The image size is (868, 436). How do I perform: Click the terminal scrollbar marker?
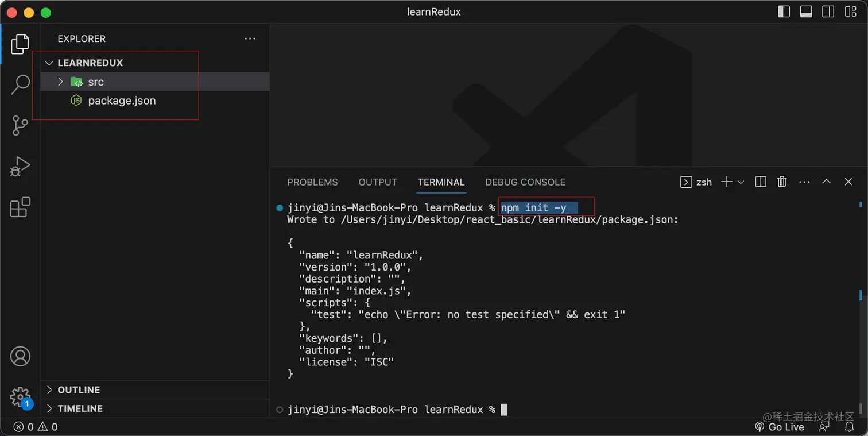point(861,295)
